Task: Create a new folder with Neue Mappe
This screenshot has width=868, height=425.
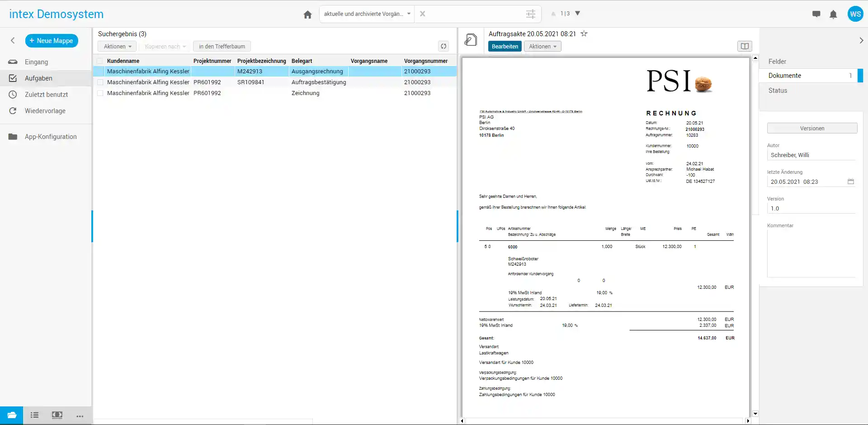Action: coord(52,41)
